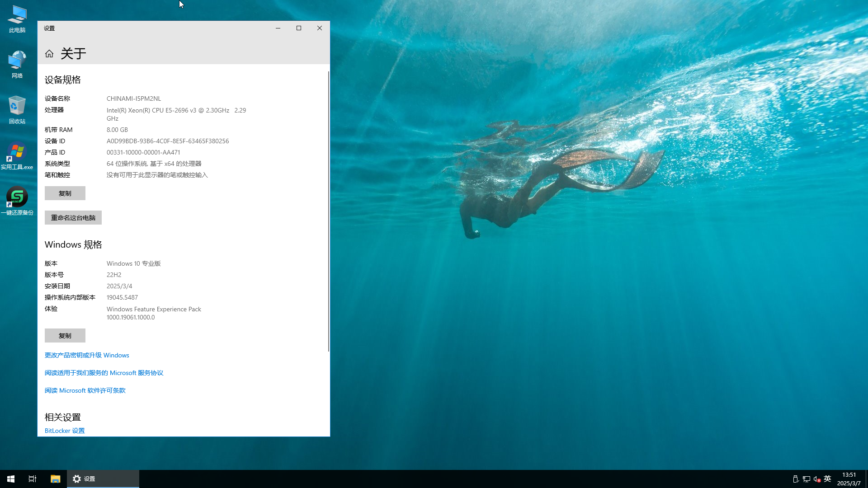Open 更改产品密钥或升级 Windows link
Screen dimensions: 868x488
[x=87, y=355]
